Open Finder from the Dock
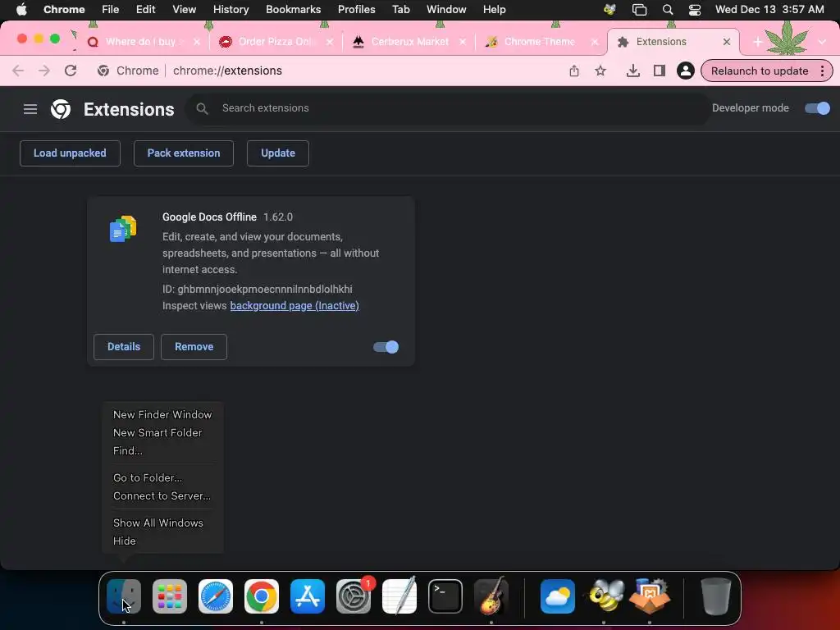The height and width of the screenshot is (630, 840). (124, 596)
